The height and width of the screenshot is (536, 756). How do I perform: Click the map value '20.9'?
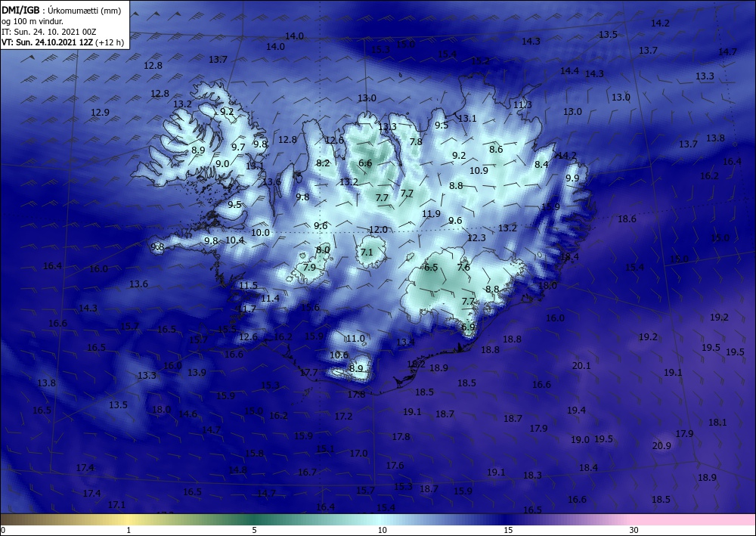pos(661,446)
